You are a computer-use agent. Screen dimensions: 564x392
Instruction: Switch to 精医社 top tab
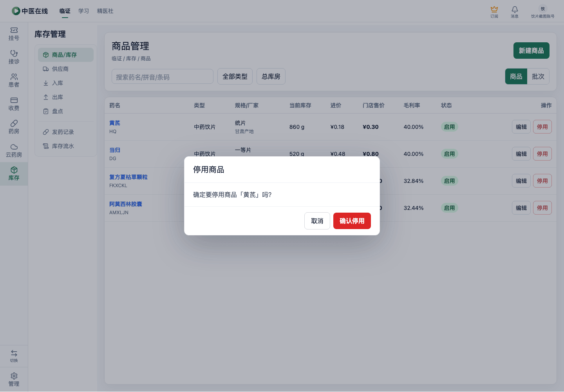(x=105, y=11)
